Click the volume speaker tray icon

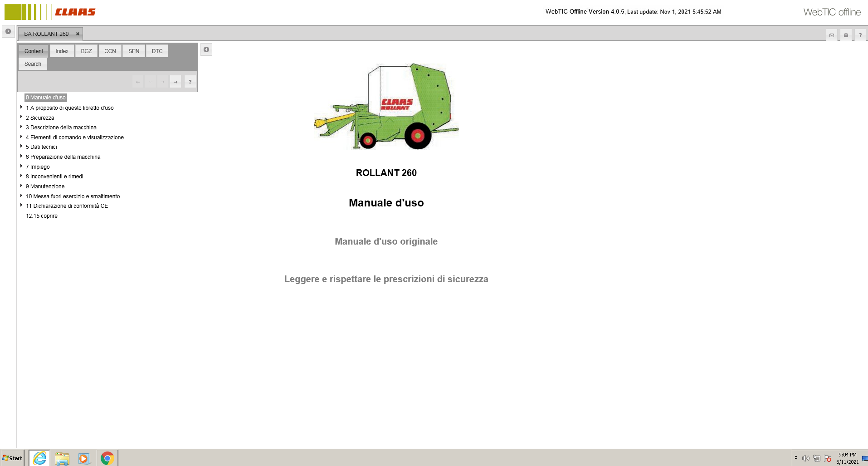pos(806,458)
